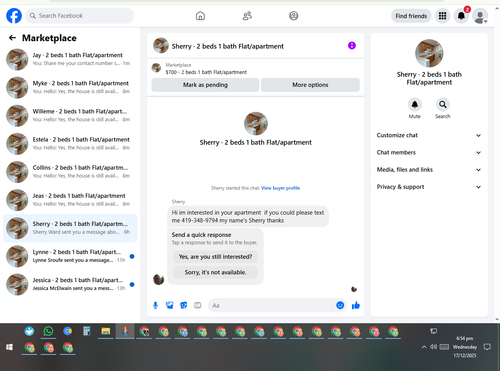
Task: Expand Media, files and links section
Action: [x=429, y=170]
